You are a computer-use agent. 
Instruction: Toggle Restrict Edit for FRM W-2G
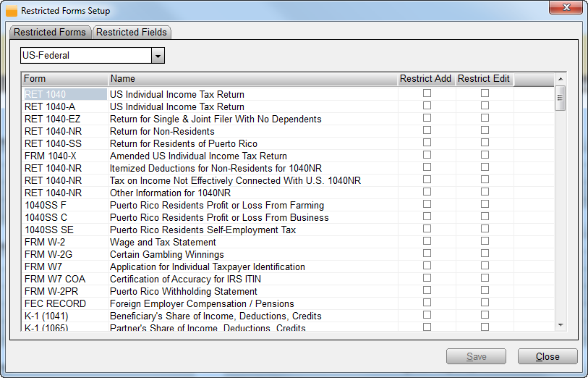tap(485, 253)
